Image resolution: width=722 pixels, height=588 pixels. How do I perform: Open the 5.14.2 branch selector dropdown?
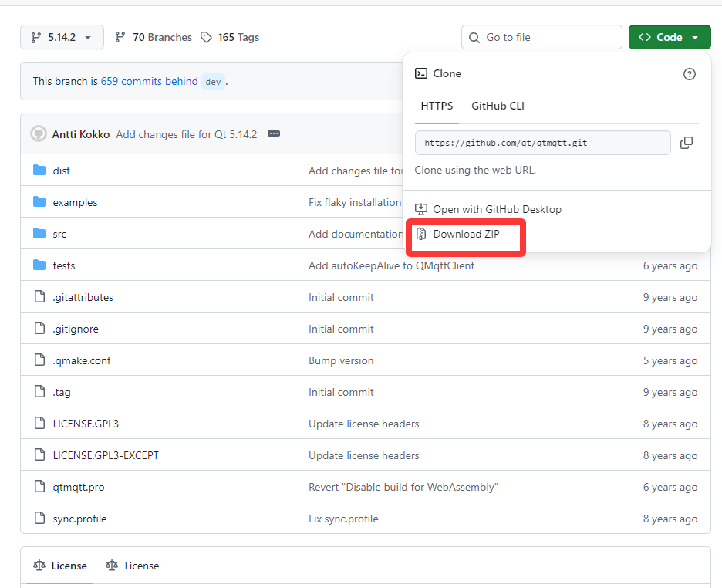click(62, 37)
